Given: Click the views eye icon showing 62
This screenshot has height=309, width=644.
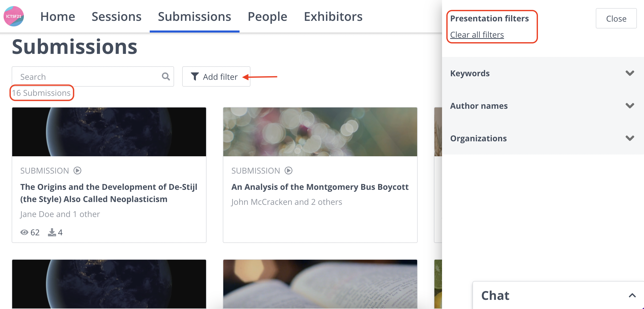Looking at the screenshot, I should 24,232.
